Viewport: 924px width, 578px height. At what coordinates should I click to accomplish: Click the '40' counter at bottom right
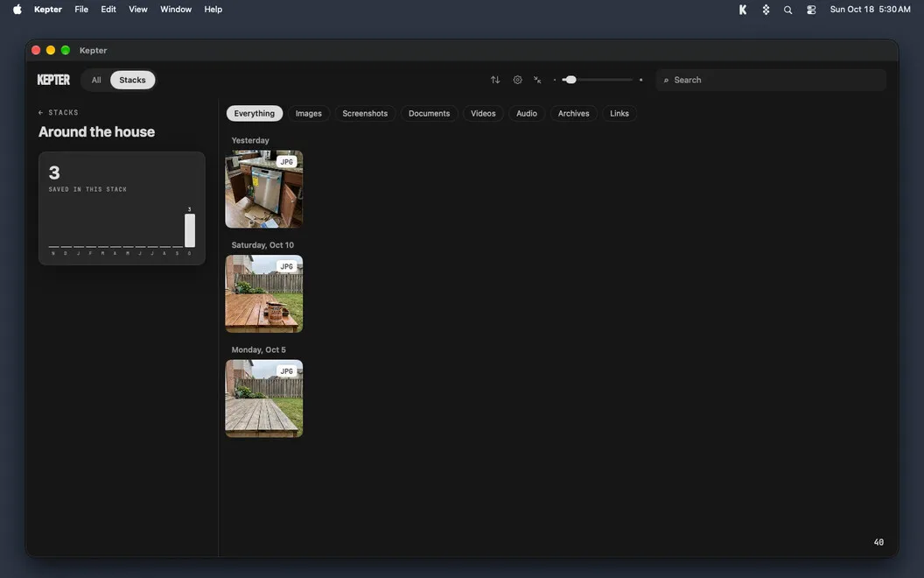point(878,542)
